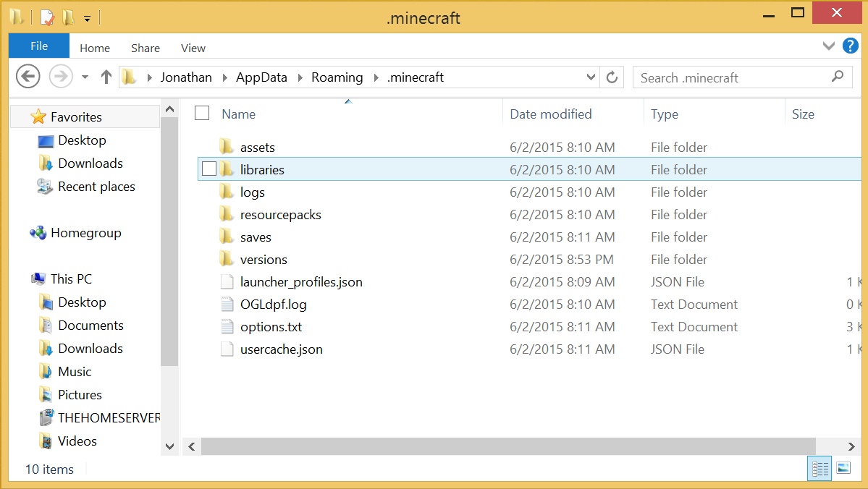The image size is (868, 489).
Task: Open Desktop under Favorites
Action: [x=82, y=140]
